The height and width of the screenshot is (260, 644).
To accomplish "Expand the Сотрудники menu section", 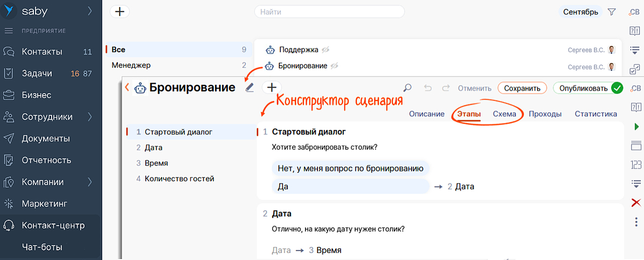I will pos(90,117).
